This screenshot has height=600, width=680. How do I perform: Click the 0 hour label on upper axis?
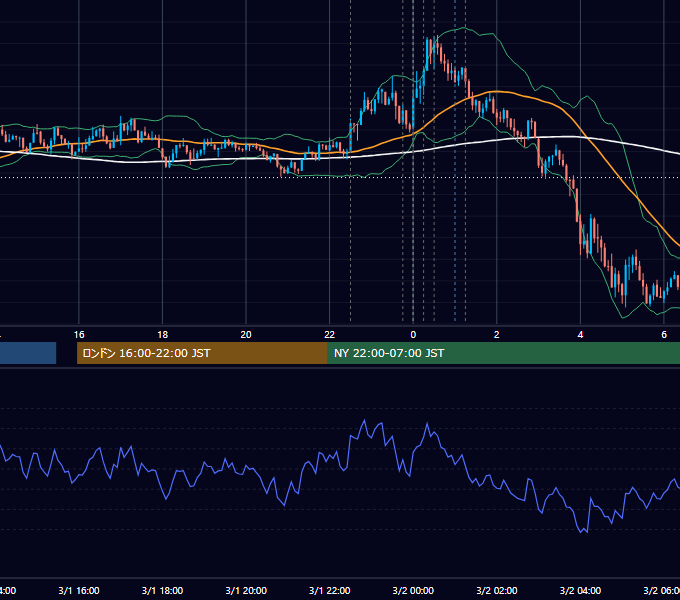point(413,335)
